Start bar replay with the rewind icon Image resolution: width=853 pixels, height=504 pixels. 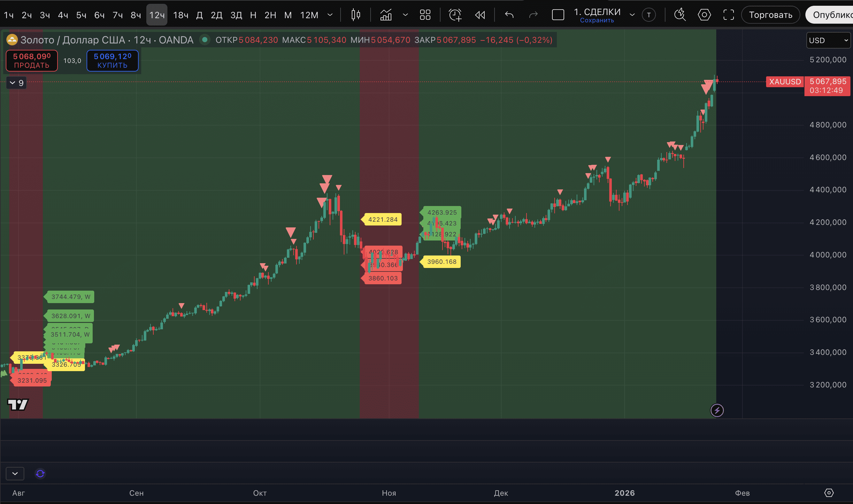[x=480, y=15]
